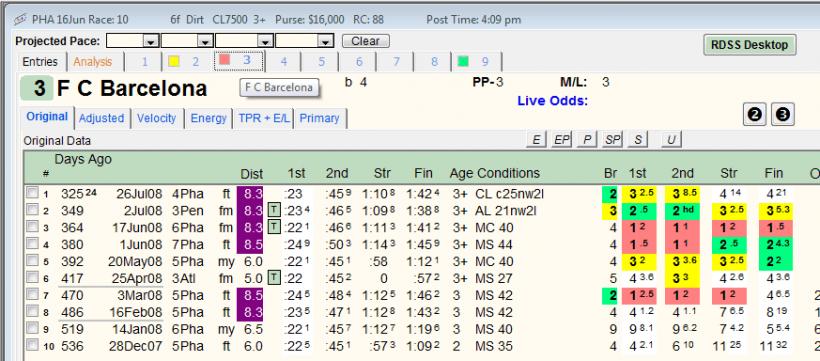This screenshot has width=820, height=361.
Task: Click the T icon in 17Jun08 row
Action: [x=274, y=228]
